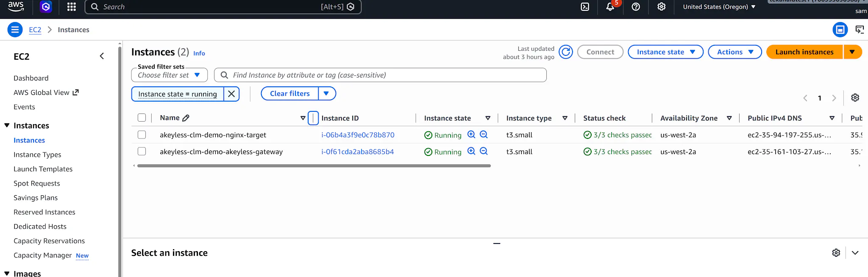Screen dimensions: 868x277
Task: Sort by Availability Zone column arrow
Action: point(729,118)
